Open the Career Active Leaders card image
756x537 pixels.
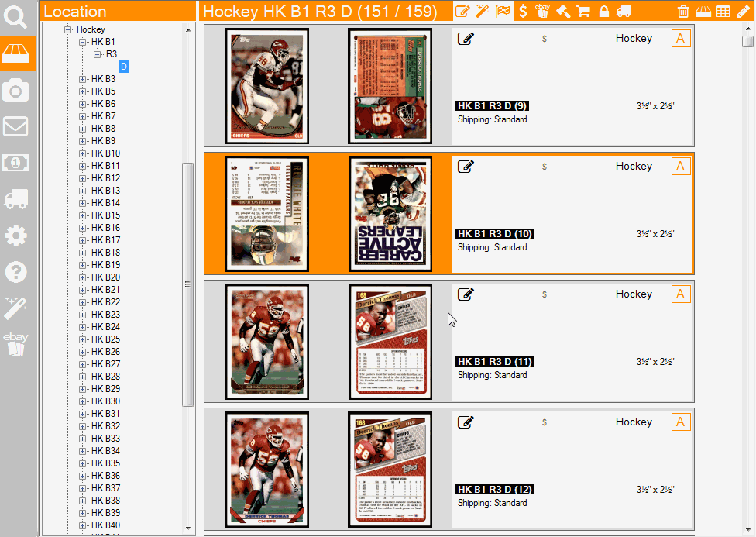coord(390,214)
